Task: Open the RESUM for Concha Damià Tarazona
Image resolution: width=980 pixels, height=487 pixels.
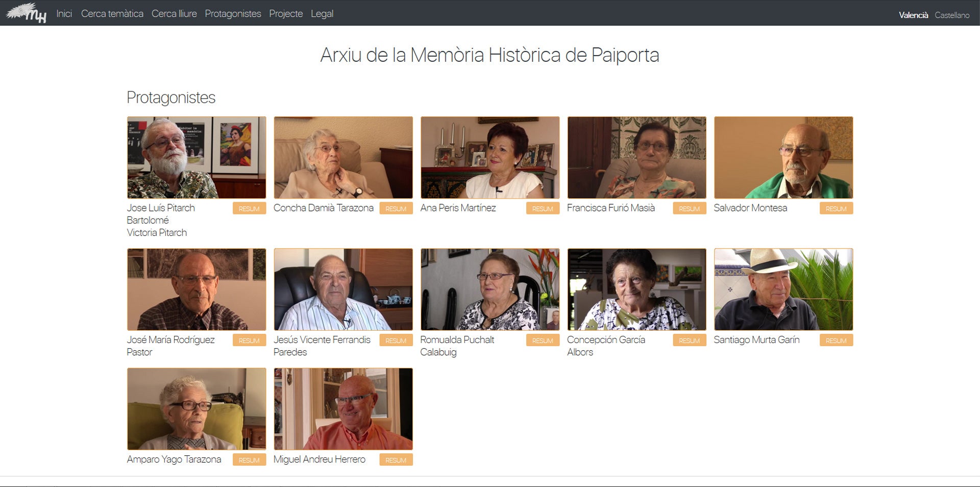Action: (396, 208)
